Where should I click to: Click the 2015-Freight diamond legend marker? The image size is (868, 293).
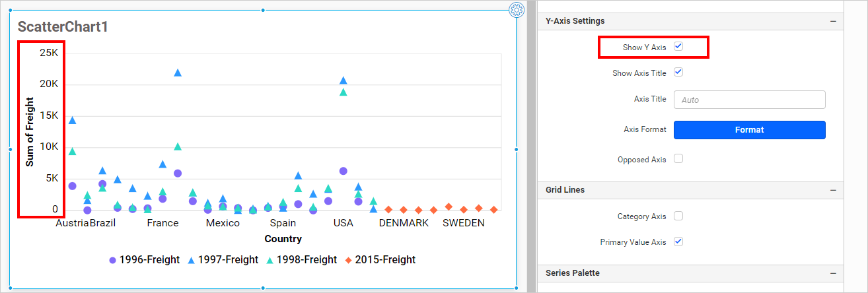(348, 260)
